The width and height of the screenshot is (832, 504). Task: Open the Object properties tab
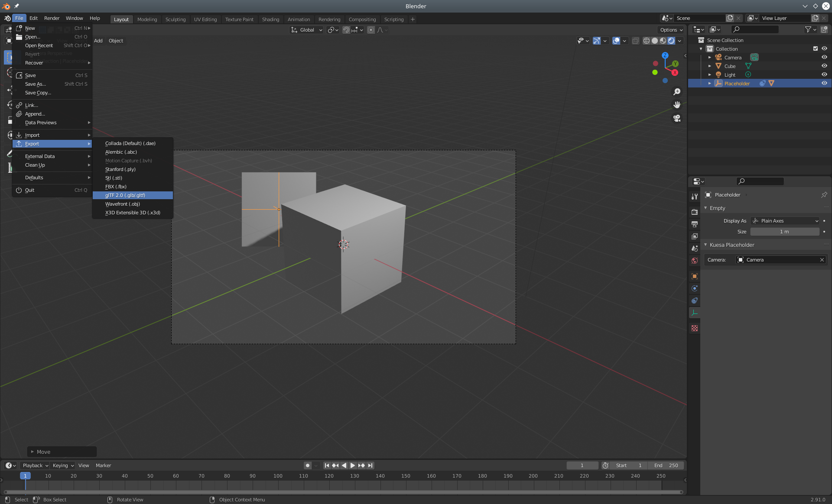pos(695,276)
